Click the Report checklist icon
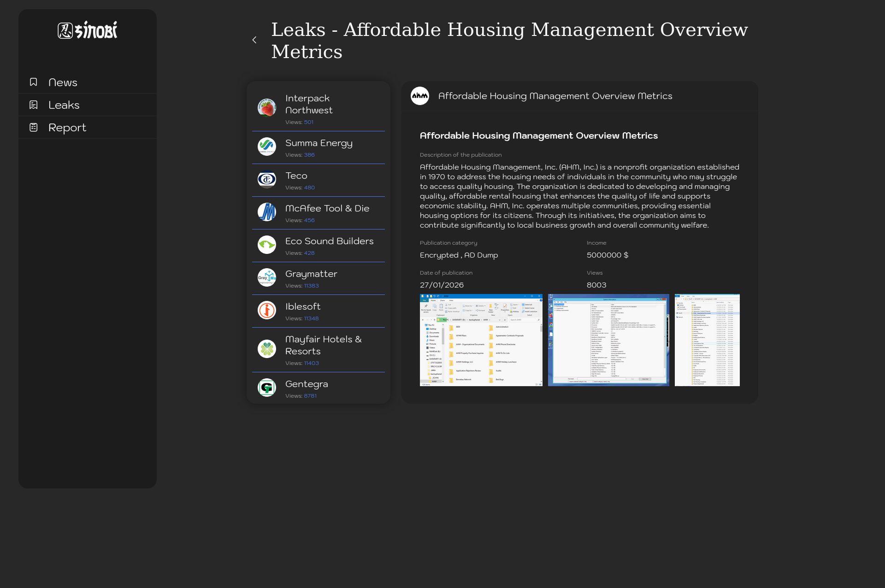 click(34, 127)
